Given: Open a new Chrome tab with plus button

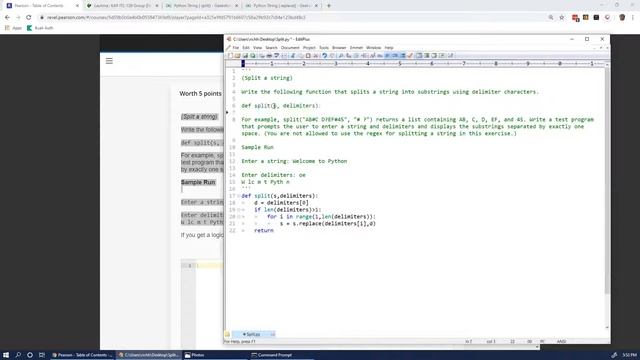Looking at the screenshot, I should 329,6.
